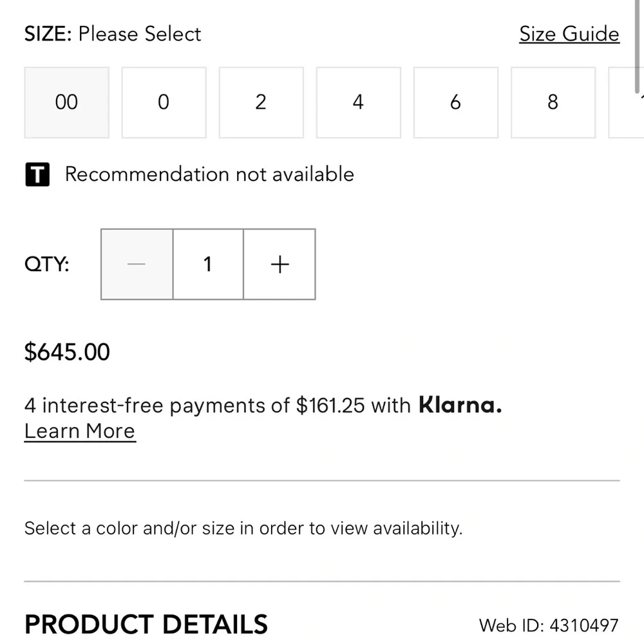Click the Web ID 4310497 text
This screenshot has height=644, width=644.
(549, 625)
